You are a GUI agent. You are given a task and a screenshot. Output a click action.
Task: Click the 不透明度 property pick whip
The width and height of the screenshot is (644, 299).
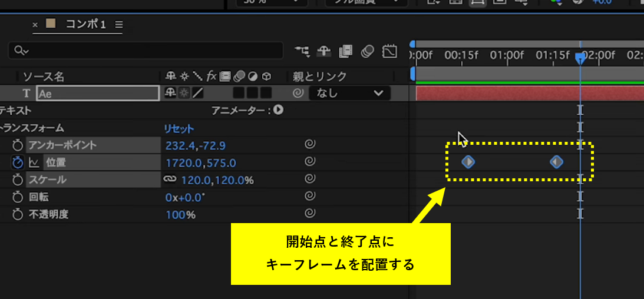(x=310, y=214)
